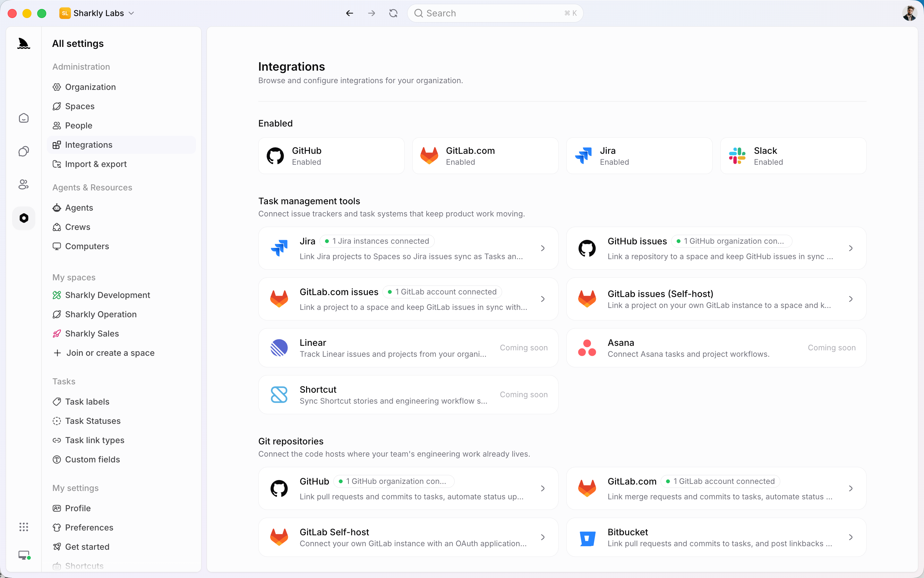924x578 pixels.
Task: Click the Asana logo icon
Action: [587, 348]
